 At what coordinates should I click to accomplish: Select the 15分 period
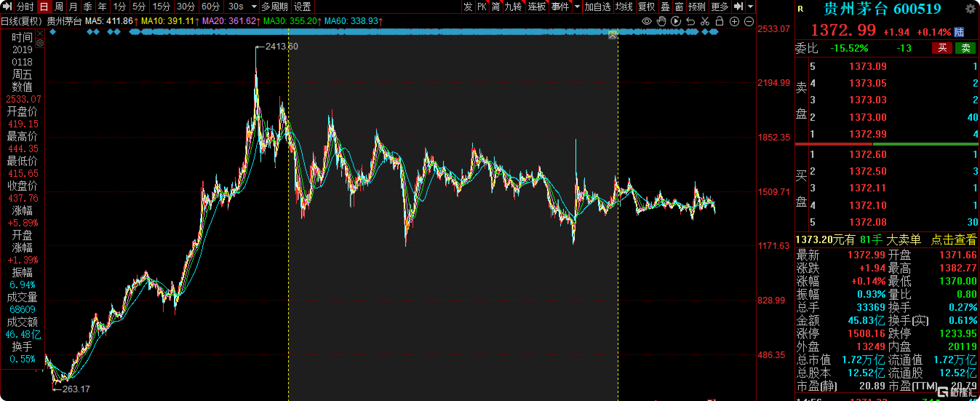[x=161, y=7]
